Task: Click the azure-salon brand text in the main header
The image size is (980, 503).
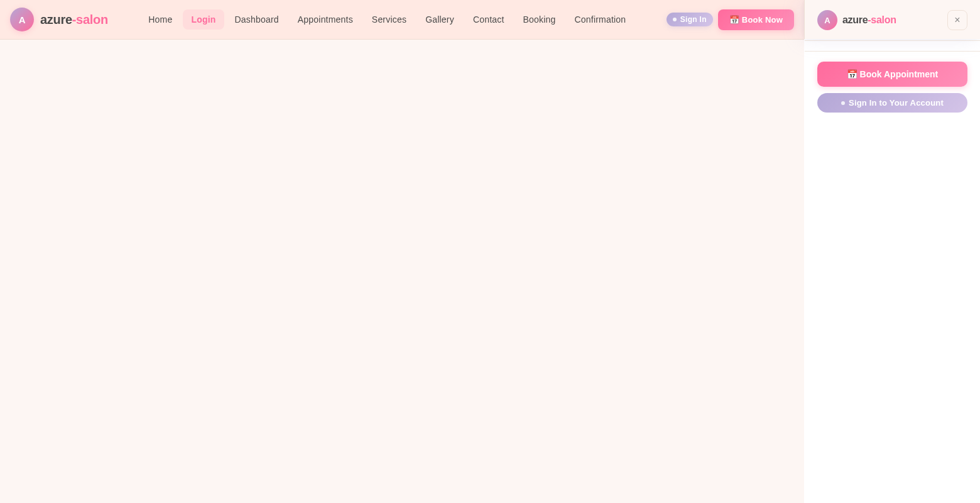Action: coord(74,19)
